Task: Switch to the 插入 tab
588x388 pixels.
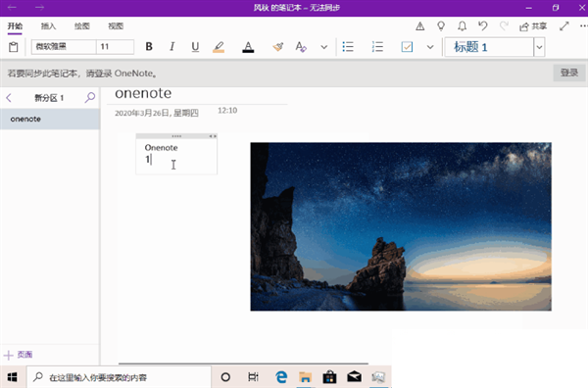Action: point(48,25)
